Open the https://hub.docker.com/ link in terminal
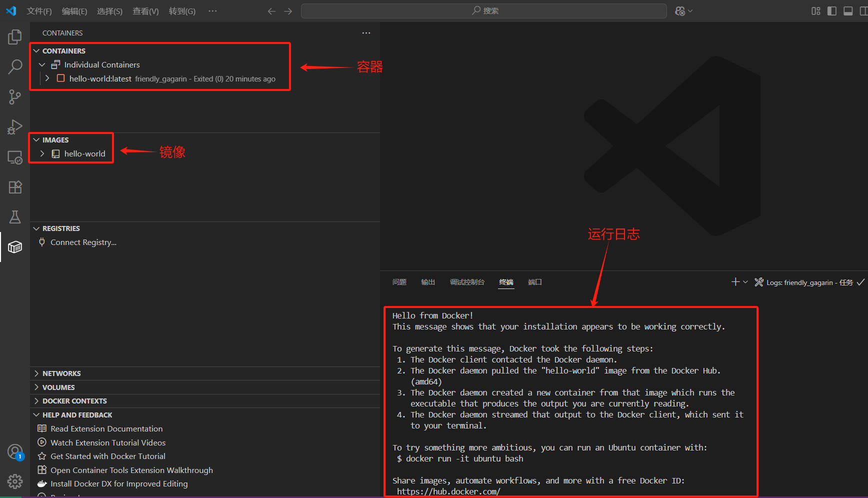This screenshot has height=498, width=868. (x=448, y=491)
